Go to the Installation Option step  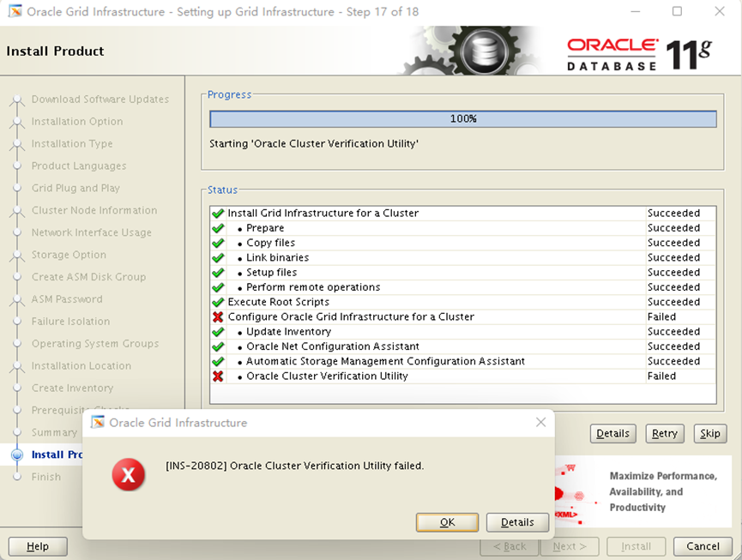[x=77, y=122]
